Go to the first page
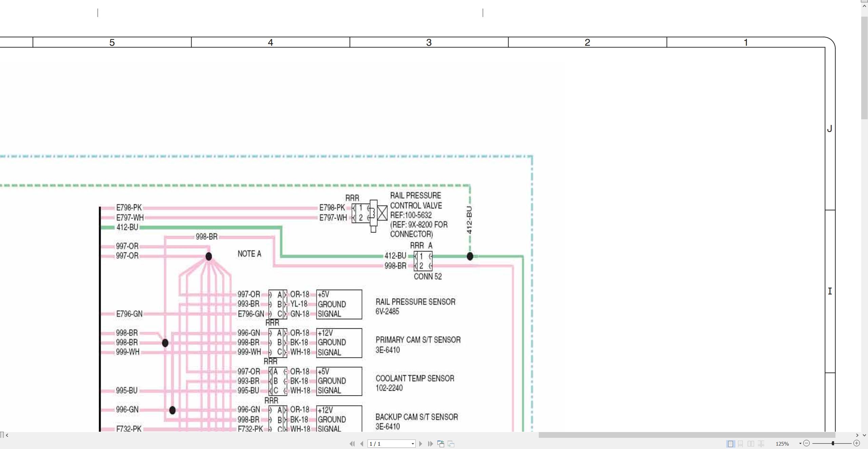 [x=352, y=444]
